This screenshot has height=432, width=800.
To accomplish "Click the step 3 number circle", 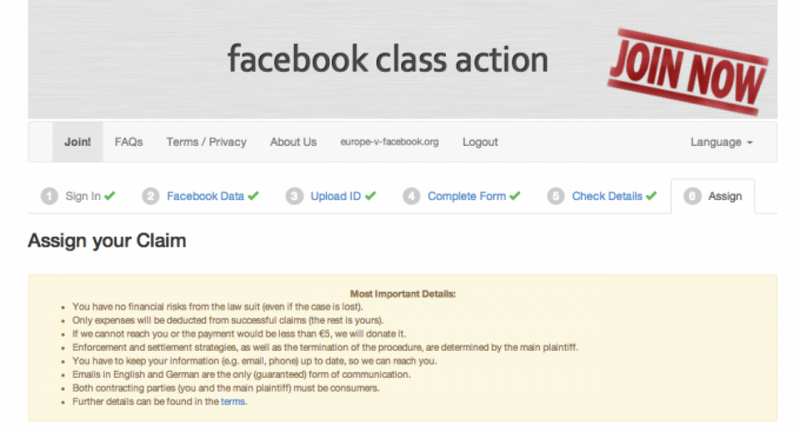I will 294,196.
